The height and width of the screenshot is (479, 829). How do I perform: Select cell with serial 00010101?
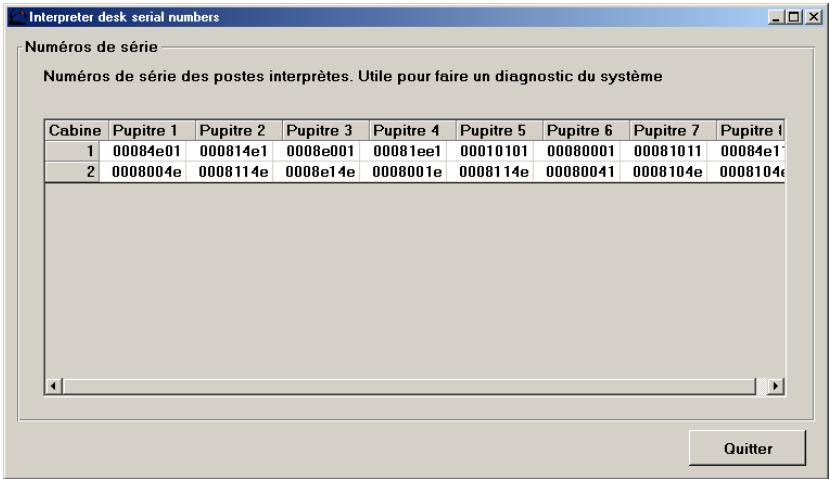tap(490, 151)
